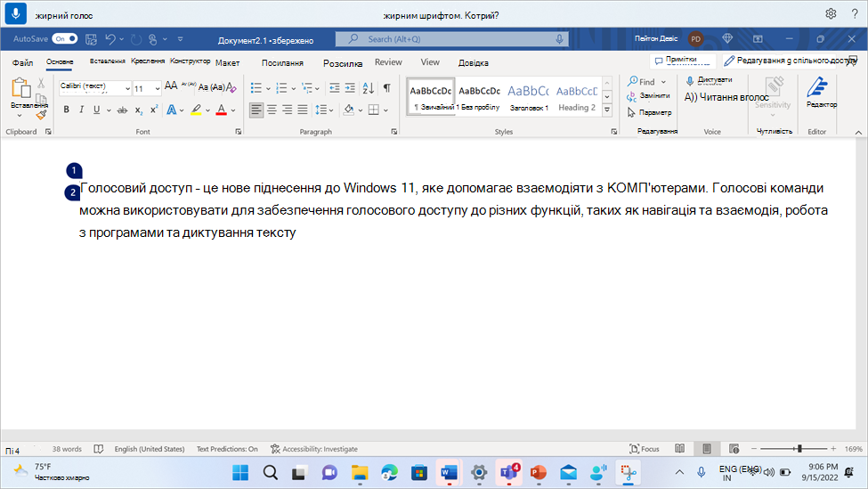Click the voice access microphone button
Image resolution: width=868 pixels, height=489 pixels.
(x=15, y=13)
